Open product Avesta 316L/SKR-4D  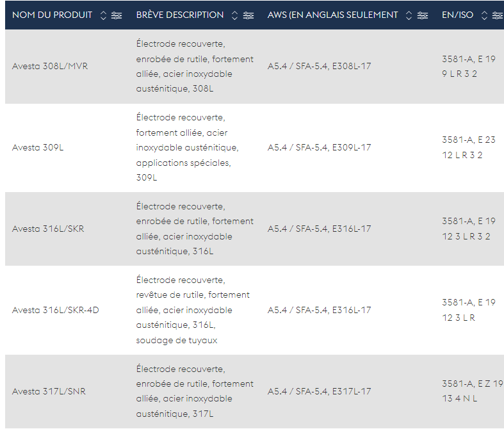tap(55, 310)
